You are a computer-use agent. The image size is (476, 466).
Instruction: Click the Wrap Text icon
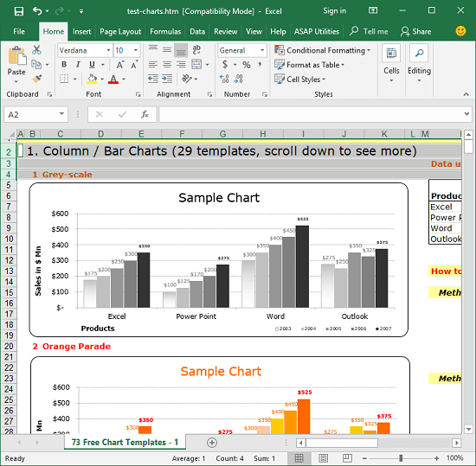click(x=196, y=50)
